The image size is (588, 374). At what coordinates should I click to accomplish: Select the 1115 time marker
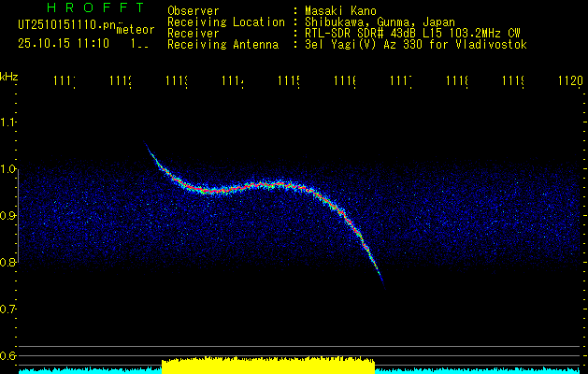tap(289, 83)
